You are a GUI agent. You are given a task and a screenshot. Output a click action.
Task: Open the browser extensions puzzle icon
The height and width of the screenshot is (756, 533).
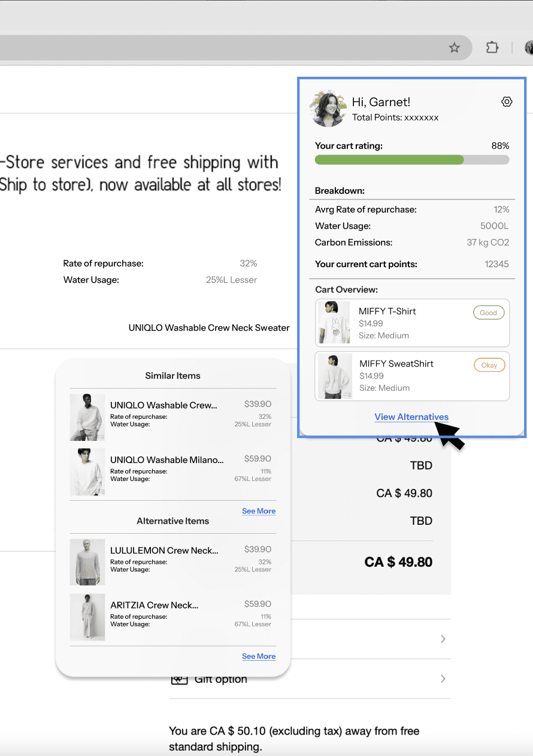coord(492,48)
